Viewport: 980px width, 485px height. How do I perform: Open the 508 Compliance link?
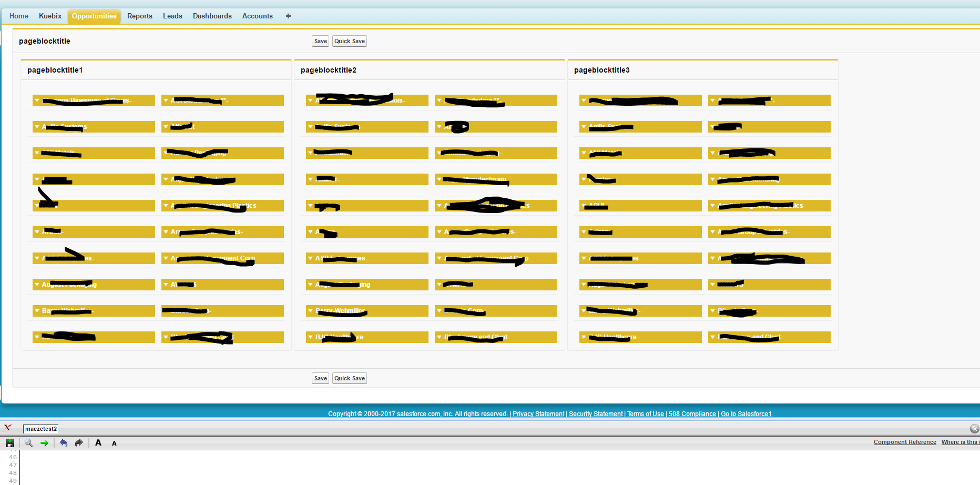(x=692, y=414)
